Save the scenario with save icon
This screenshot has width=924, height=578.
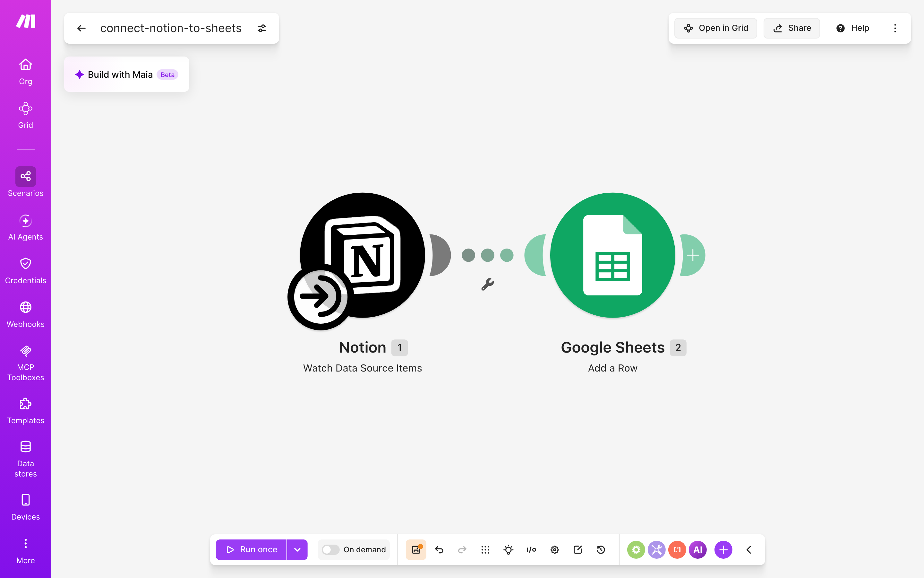(x=416, y=550)
